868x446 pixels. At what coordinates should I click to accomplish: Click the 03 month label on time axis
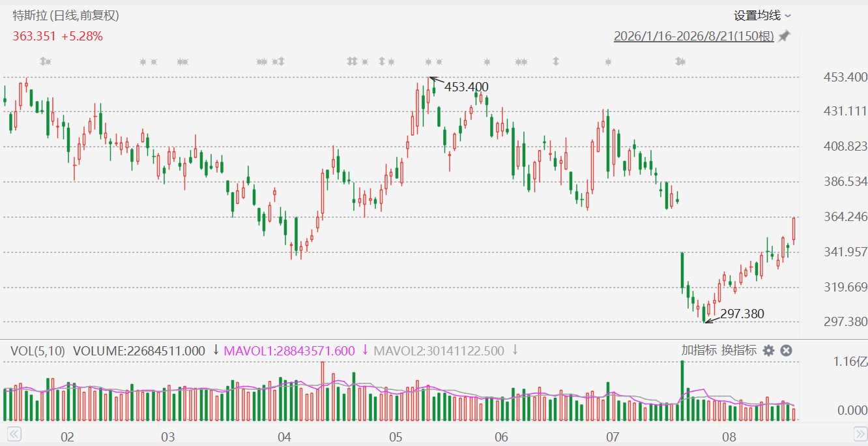(x=168, y=436)
